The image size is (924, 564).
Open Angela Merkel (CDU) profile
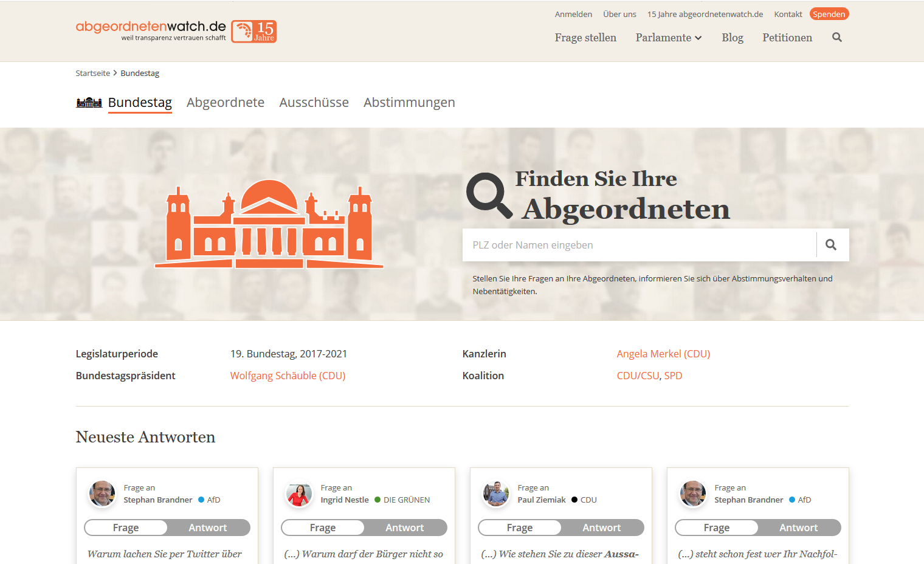click(x=663, y=354)
